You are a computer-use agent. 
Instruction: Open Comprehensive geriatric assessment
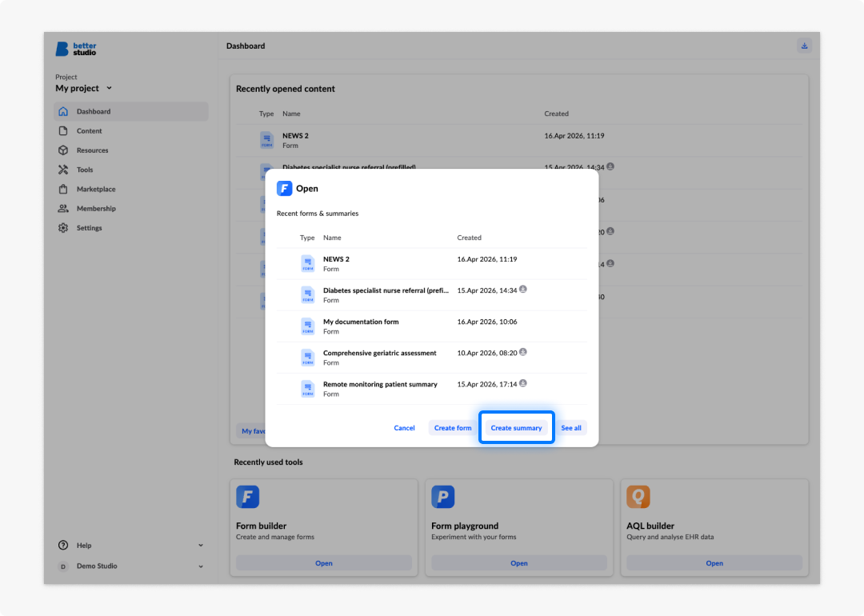click(431, 358)
